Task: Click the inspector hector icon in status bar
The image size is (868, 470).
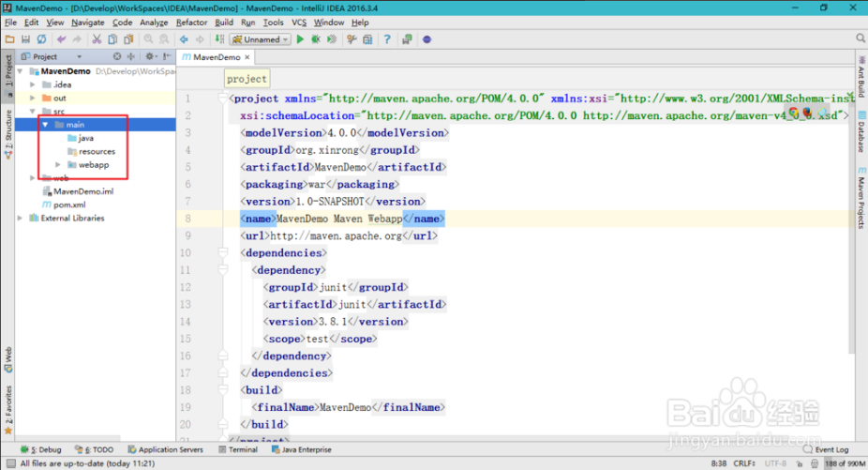Action: (x=815, y=463)
